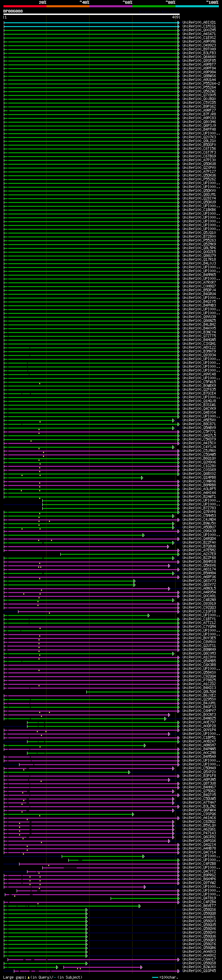Screen dimensions: 222x980
Task: Select the UniRef100_Q1HPB8 label
Action: (x=199, y=478)
